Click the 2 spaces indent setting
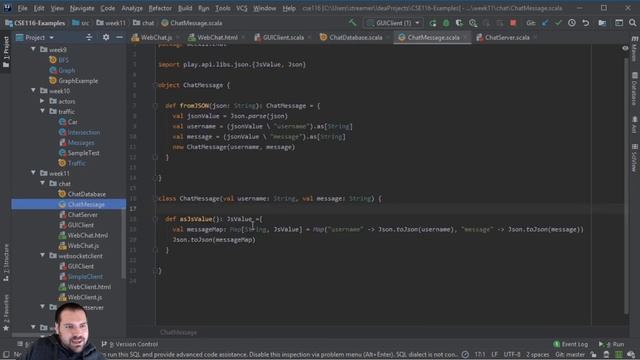The width and height of the screenshot is (640, 360). click(x=538, y=354)
